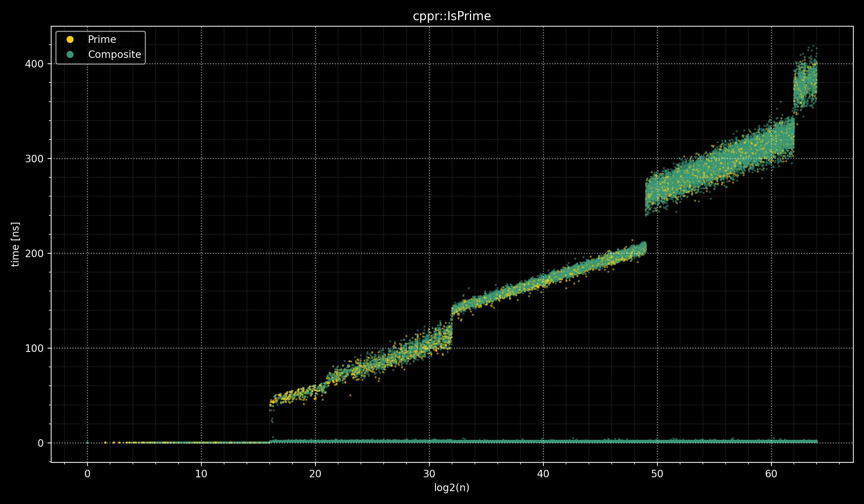Click the 200 y-axis tick label
This screenshot has width=864, height=504.
(34, 253)
